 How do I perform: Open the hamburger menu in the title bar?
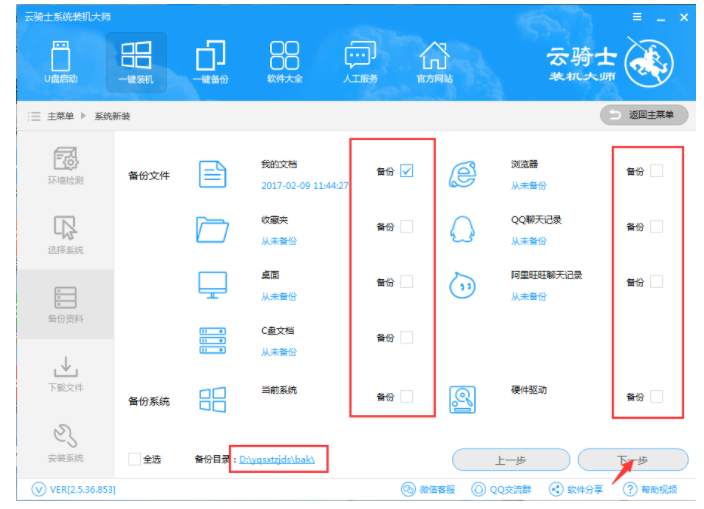pyautogui.click(x=637, y=17)
